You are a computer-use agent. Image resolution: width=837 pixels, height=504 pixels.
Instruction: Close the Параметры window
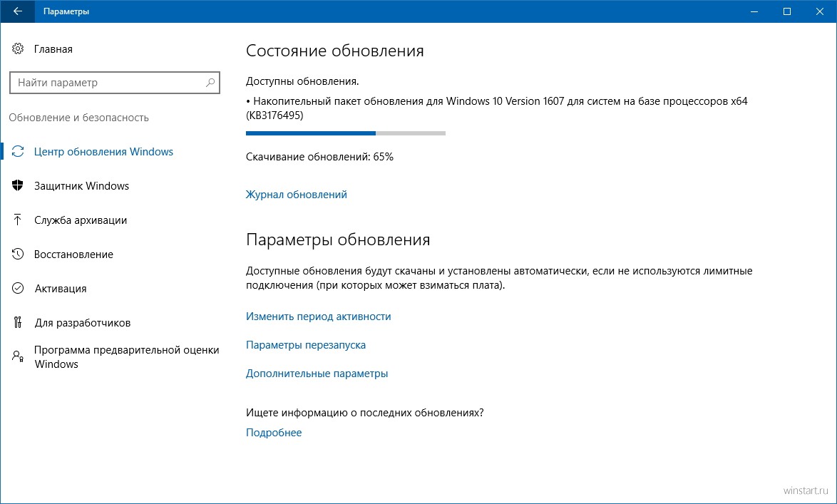(820, 11)
